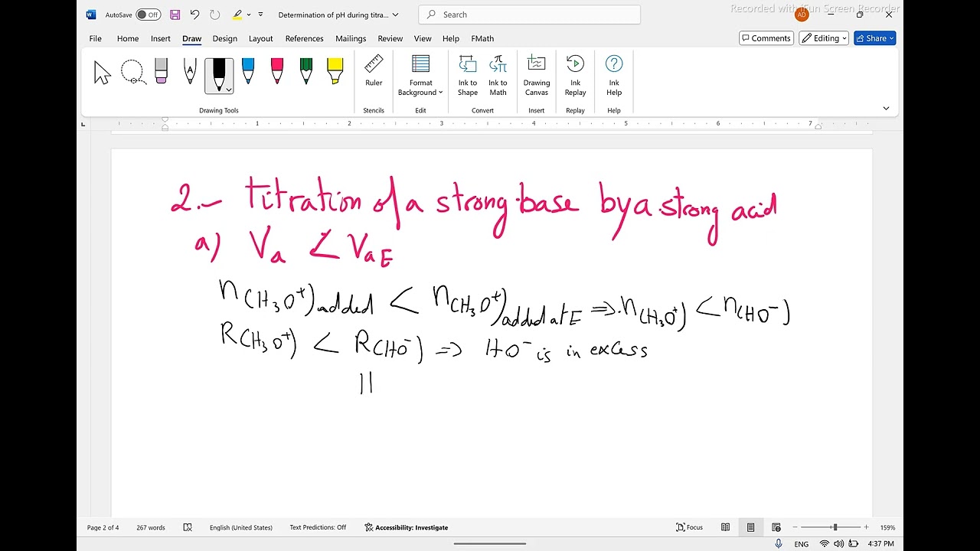This screenshot has width=980, height=551.
Task: Open Editing mode dropdown
Action: coord(825,38)
